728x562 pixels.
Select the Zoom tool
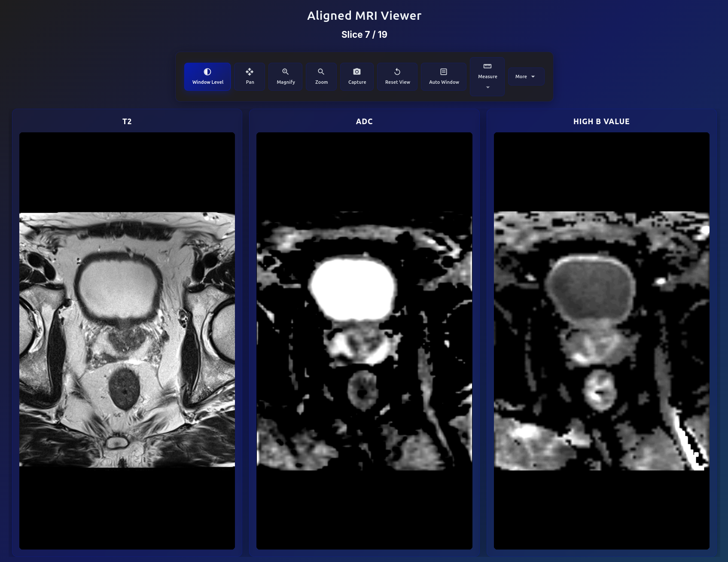click(x=321, y=76)
